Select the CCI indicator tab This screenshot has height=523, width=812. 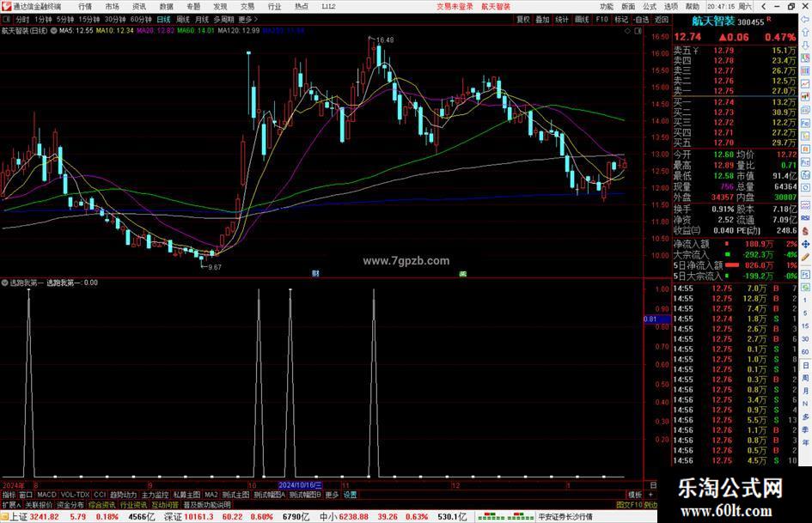coord(100,495)
